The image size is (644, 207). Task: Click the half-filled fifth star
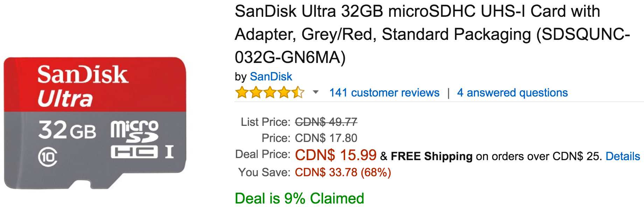(x=298, y=93)
